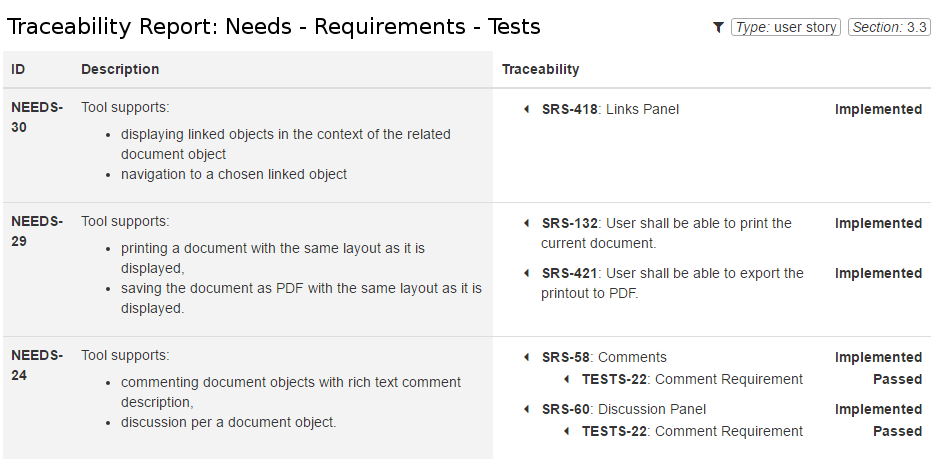
Task: Click the arrow next to SRS-60
Action: pos(527,410)
